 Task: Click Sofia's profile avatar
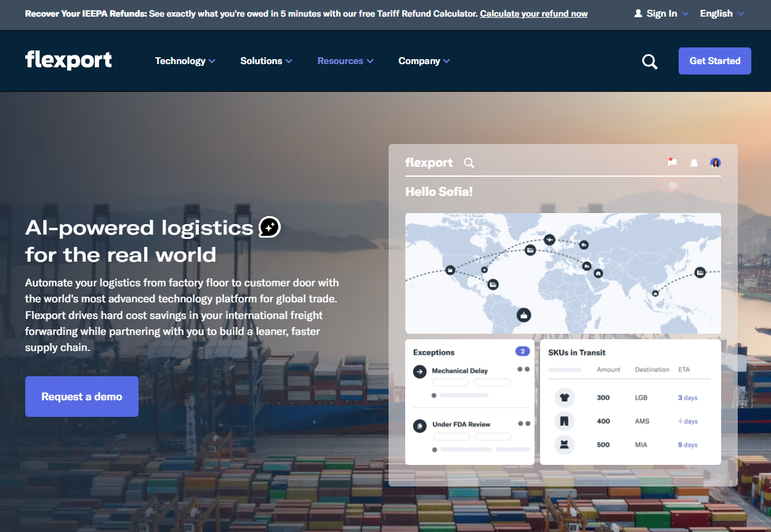716,163
